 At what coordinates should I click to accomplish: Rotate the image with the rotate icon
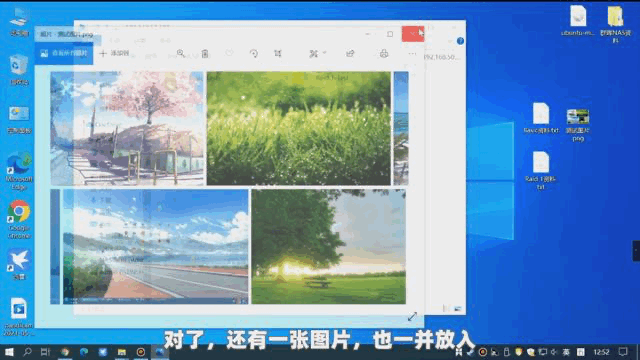(x=253, y=53)
